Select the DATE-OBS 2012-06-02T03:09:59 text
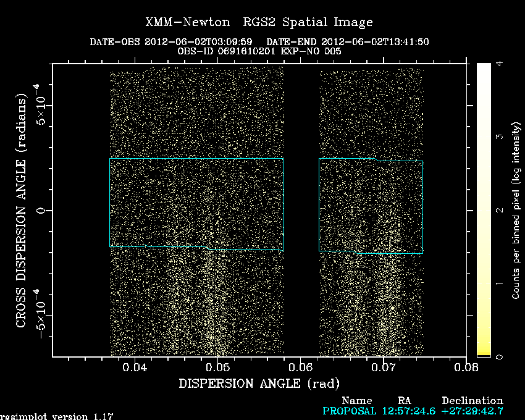525x420 pixels. [x=170, y=42]
